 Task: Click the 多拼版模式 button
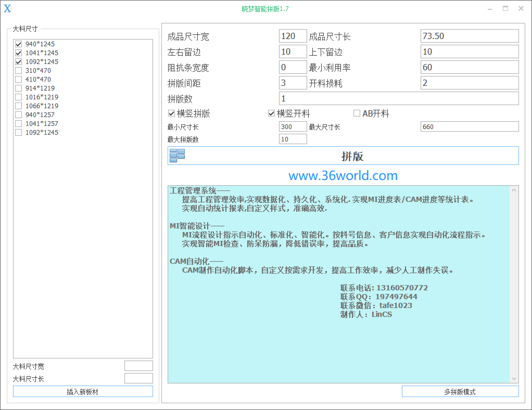point(460,391)
